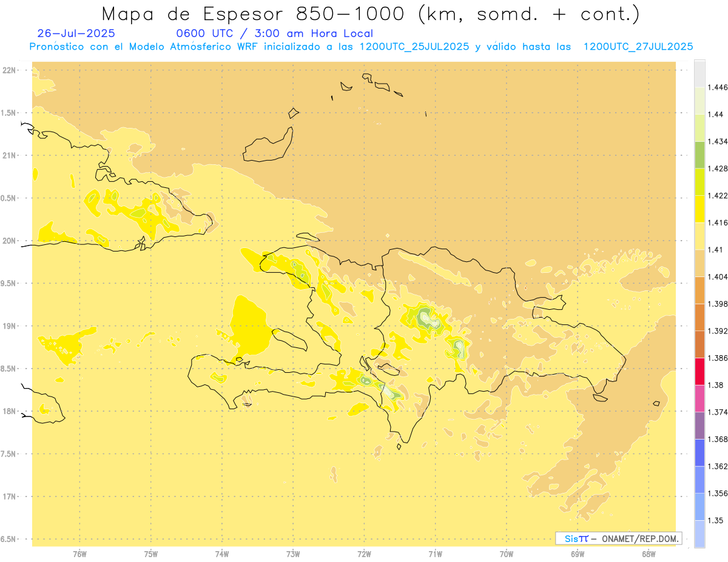Click the initialization time 1200UTC_25JUL2025

click(x=414, y=47)
